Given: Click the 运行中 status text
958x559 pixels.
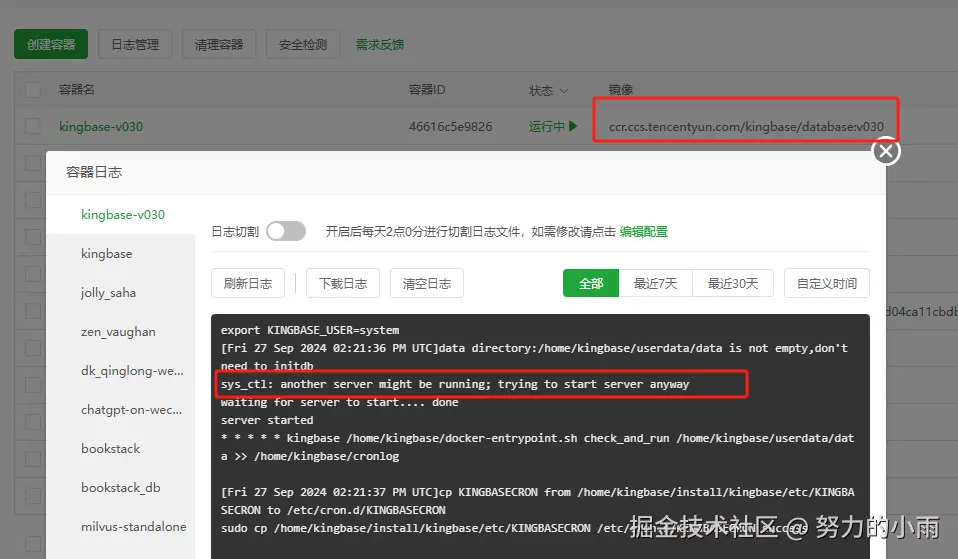Looking at the screenshot, I should (x=547, y=126).
